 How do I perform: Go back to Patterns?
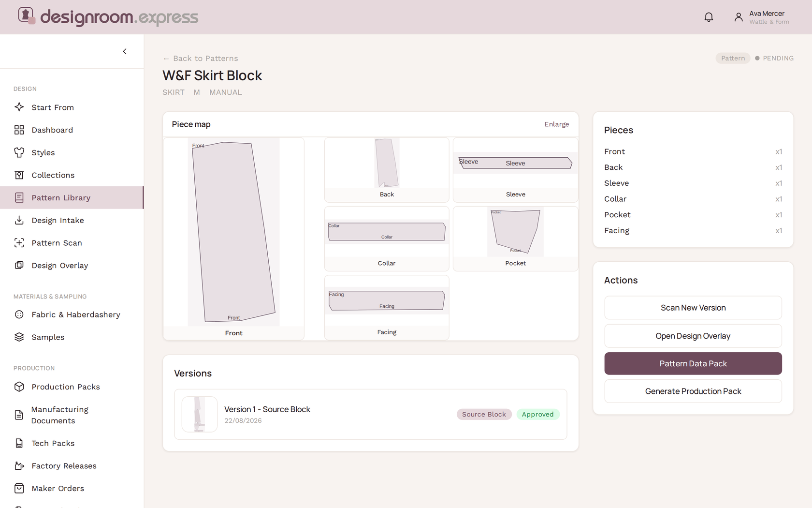point(201,59)
